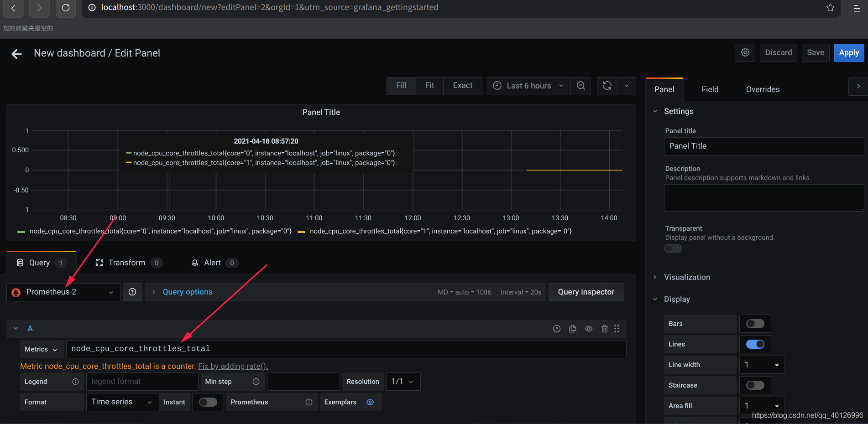Click the green core="0" legend color swatch
This screenshot has height=424, width=868.
[x=21, y=232]
